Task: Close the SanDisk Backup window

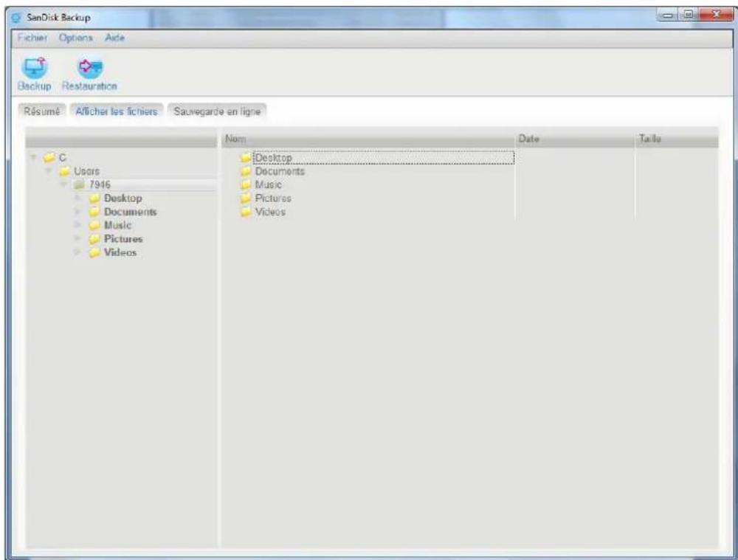Action: point(716,15)
